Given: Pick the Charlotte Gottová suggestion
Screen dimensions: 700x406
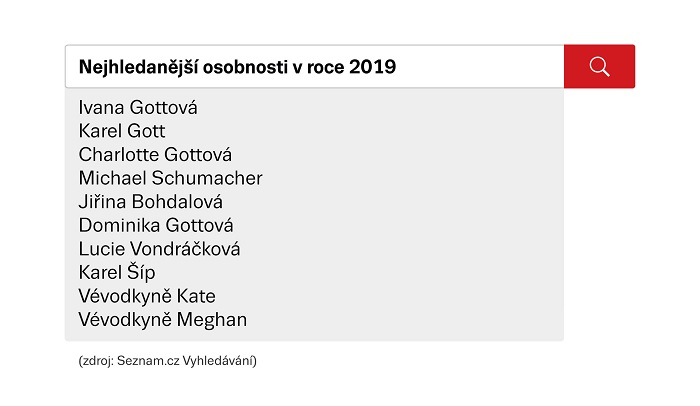Looking at the screenshot, I should coord(155,155).
